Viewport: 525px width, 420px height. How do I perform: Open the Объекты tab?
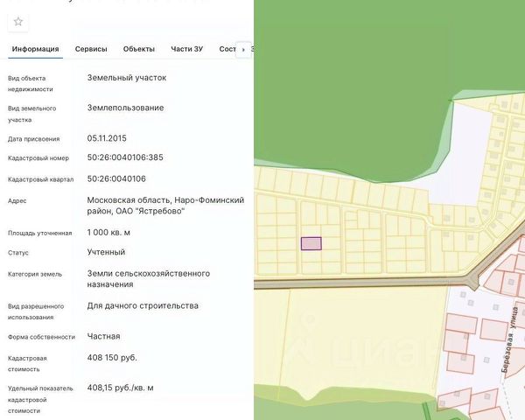(139, 49)
